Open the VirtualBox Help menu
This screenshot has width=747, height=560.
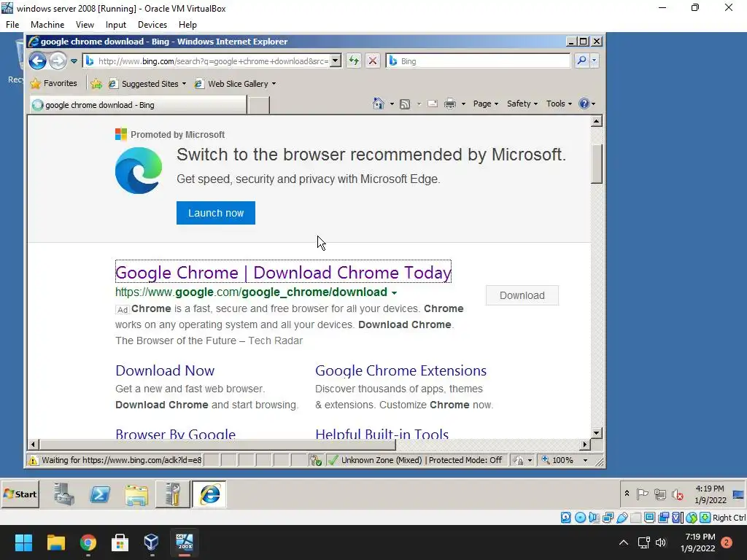click(x=187, y=25)
